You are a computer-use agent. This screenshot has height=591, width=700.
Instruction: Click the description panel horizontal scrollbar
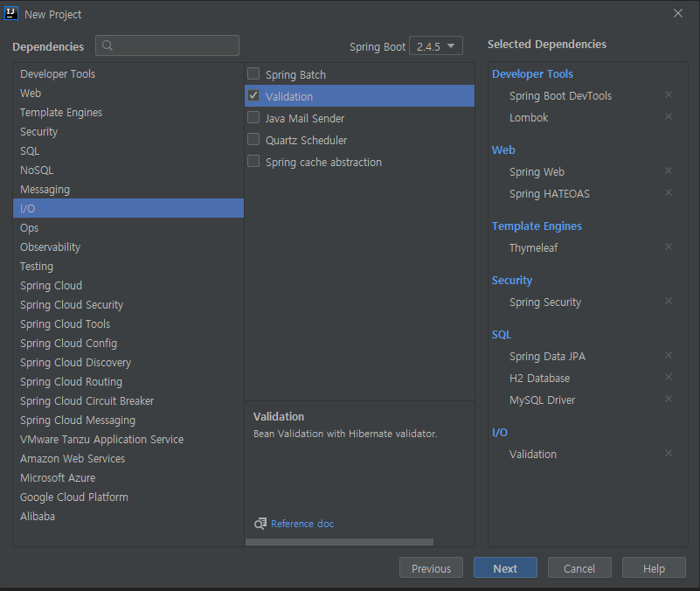[339, 542]
